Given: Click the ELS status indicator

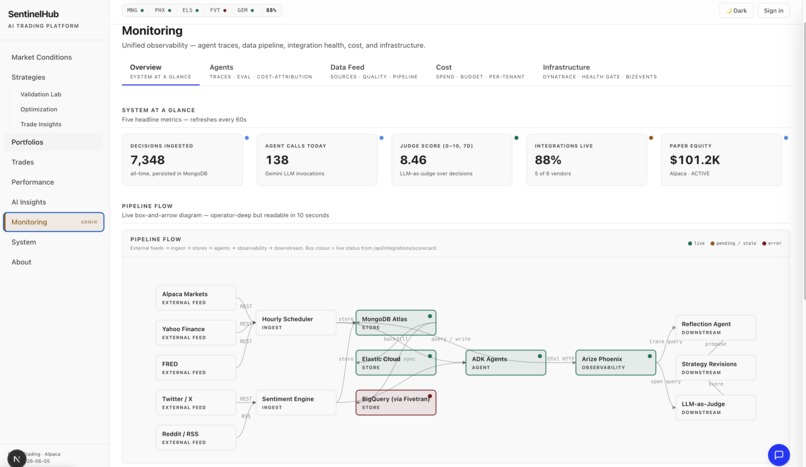Looking at the screenshot, I should tap(190, 10).
